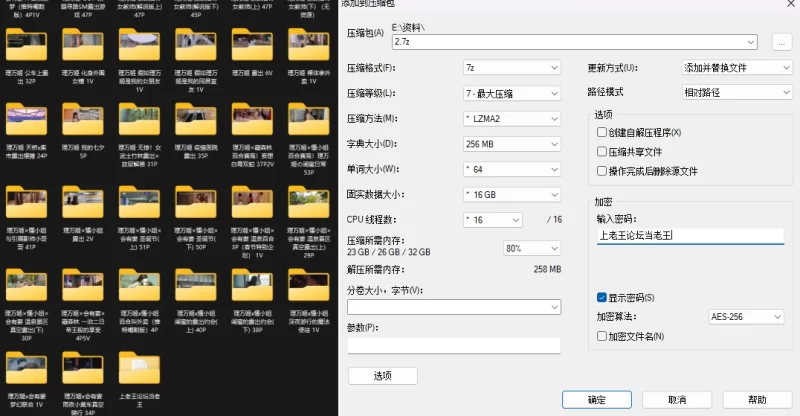
Task: Tick 操作完成后删除源文件 checkbox
Action: tap(602, 171)
